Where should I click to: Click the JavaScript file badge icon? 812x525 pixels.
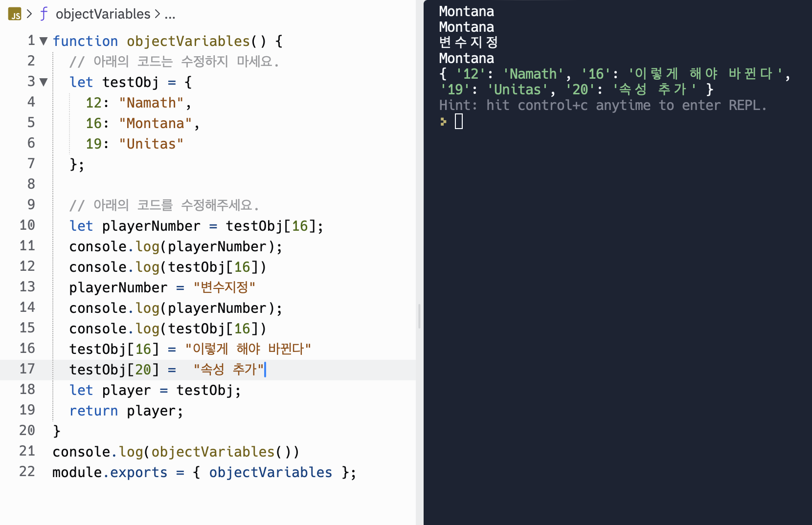pos(14,14)
